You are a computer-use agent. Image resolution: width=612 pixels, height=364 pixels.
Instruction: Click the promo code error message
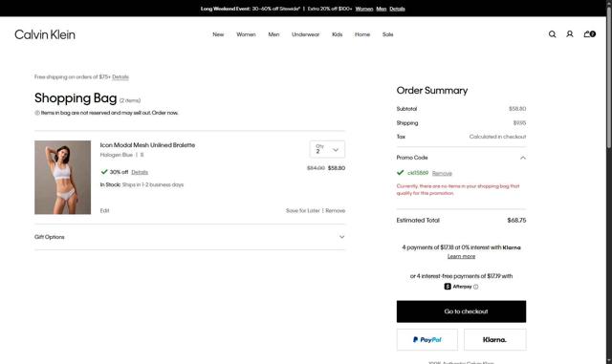coord(458,189)
